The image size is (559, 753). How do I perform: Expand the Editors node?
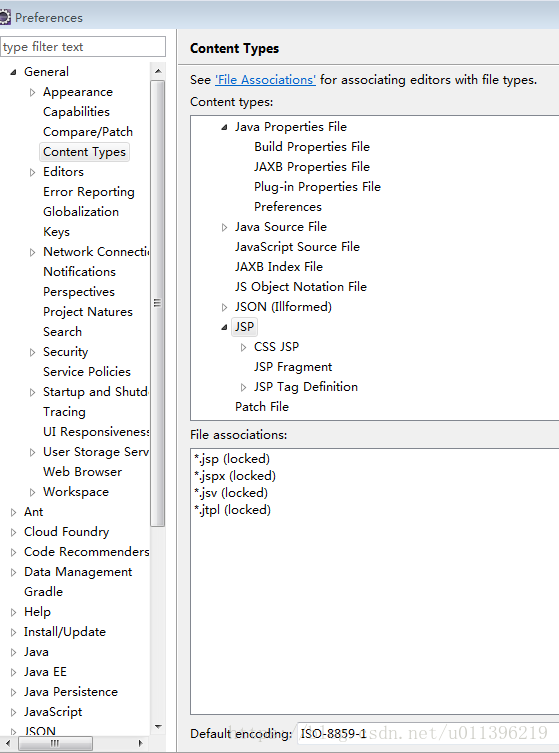[x=32, y=172]
